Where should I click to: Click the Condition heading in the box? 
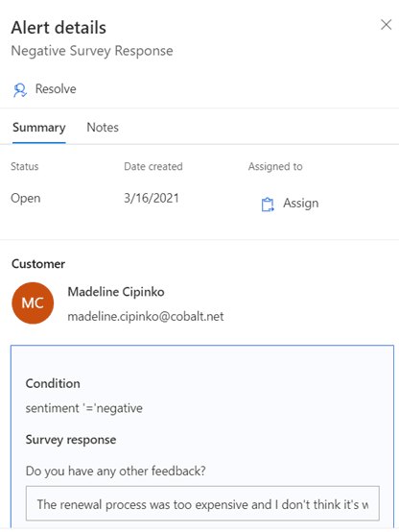click(53, 383)
